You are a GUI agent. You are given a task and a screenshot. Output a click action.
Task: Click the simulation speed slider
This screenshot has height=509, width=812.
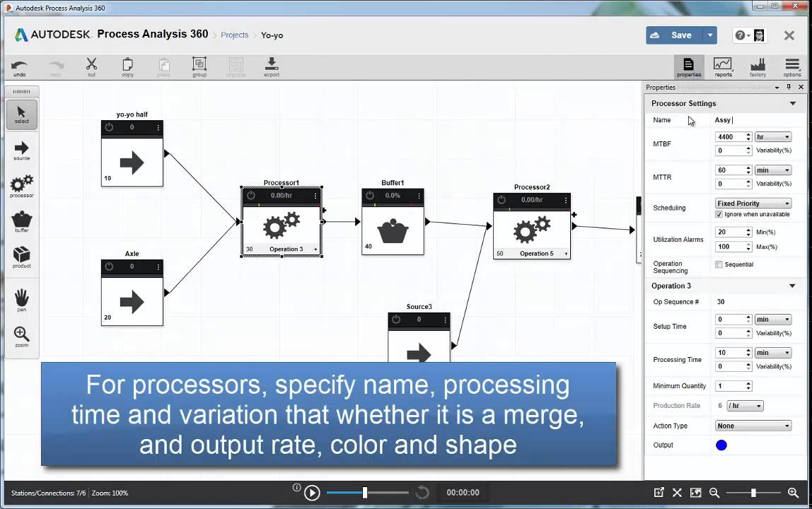click(x=367, y=493)
